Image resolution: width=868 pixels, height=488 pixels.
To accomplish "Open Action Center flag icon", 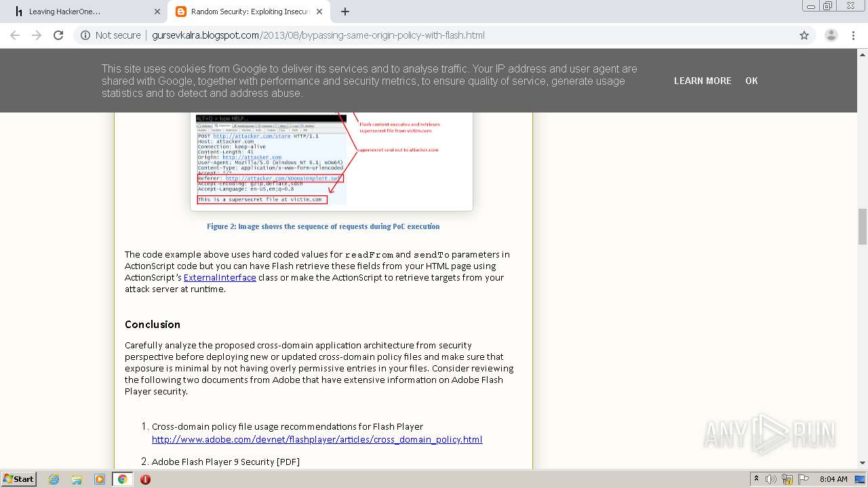I will pos(804,479).
